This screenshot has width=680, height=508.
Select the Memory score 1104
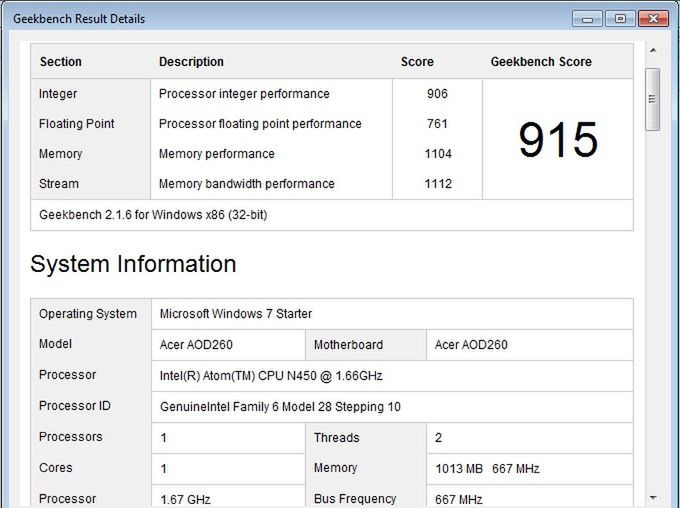click(x=438, y=154)
